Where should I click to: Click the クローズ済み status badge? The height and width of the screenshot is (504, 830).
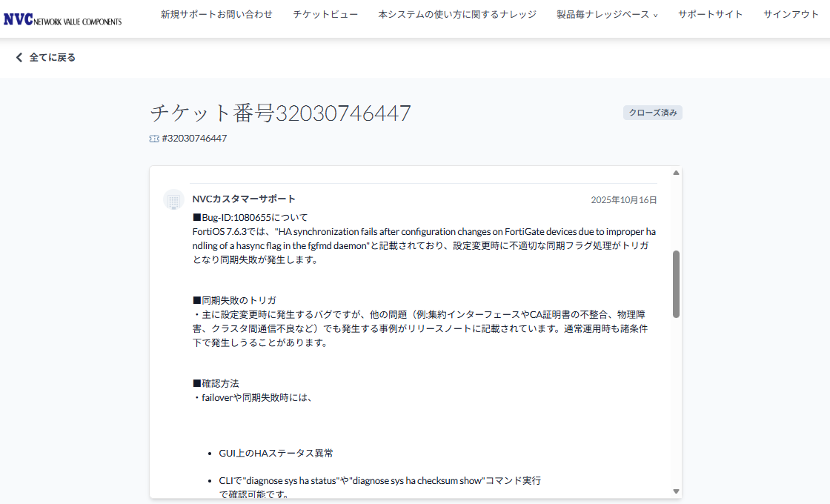(652, 113)
